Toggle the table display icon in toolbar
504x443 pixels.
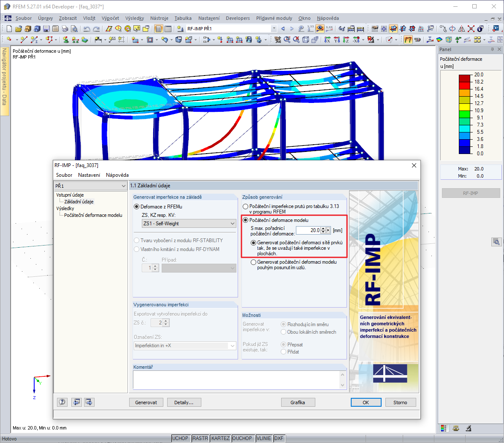[x=168, y=29]
